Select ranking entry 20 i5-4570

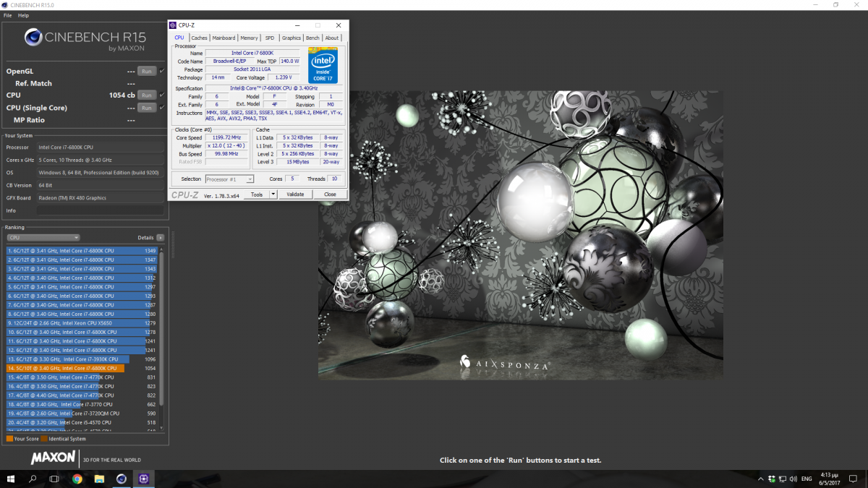tap(82, 422)
